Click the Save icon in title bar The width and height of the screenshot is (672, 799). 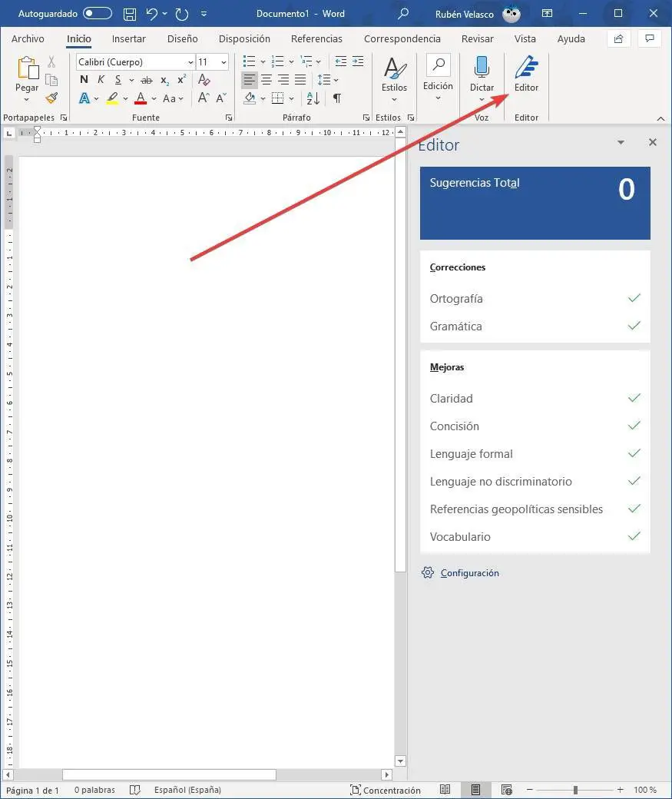[x=130, y=14]
